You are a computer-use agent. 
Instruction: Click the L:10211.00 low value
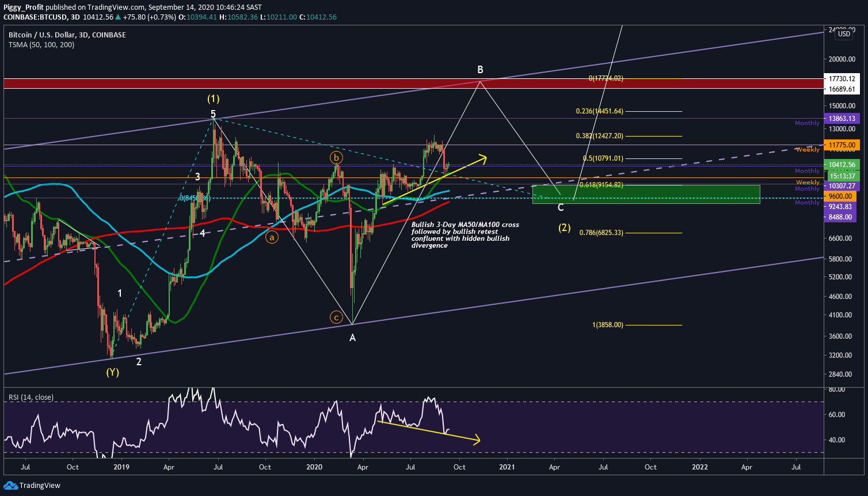tap(279, 17)
